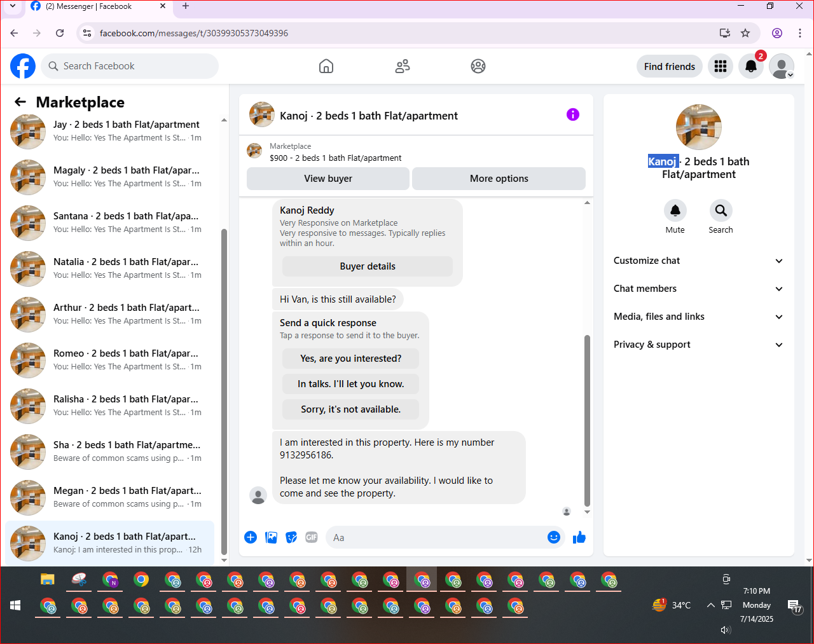Open Sha's apartment conversation
This screenshot has width=814, height=644.
click(x=109, y=451)
